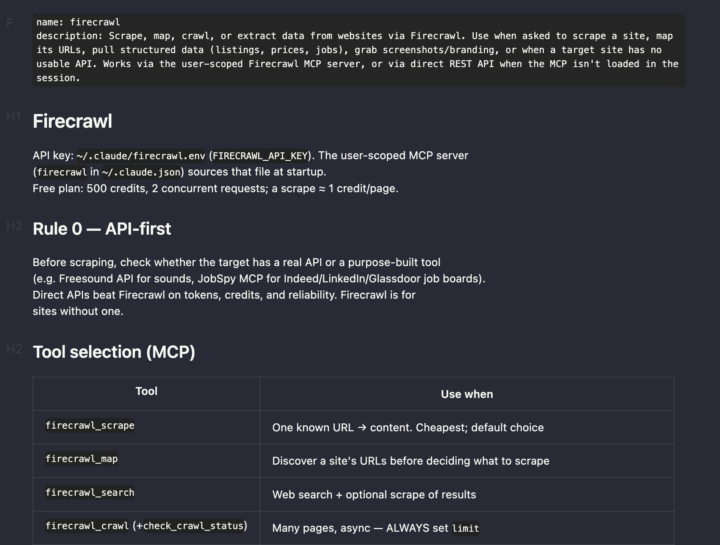Place cursor in the Firecrawl title heading
The image size is (720, 545).
point(73,121)
